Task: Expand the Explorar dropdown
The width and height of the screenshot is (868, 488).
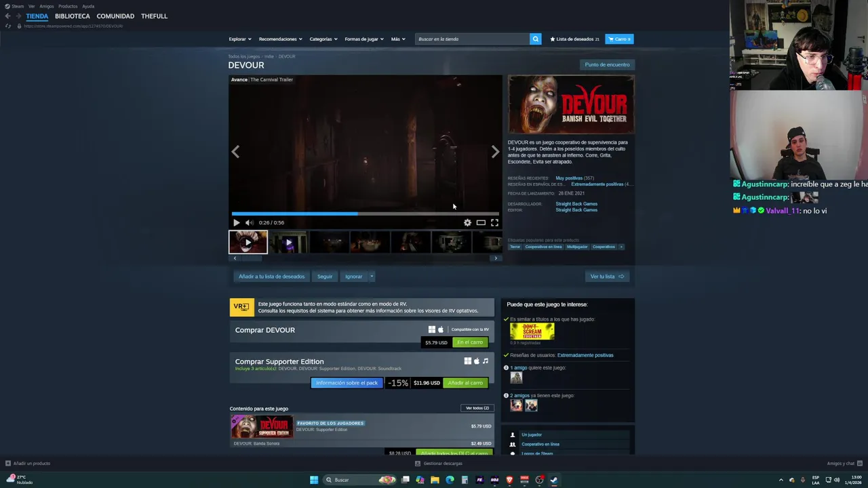Action: [x=240, y=39]
